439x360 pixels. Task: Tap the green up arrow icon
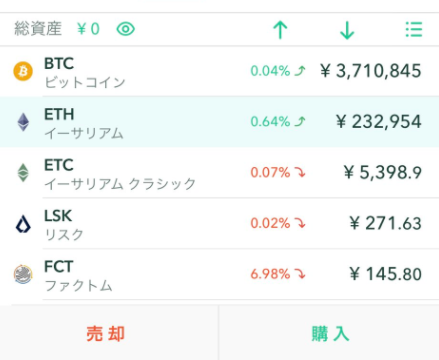[280, 30]
